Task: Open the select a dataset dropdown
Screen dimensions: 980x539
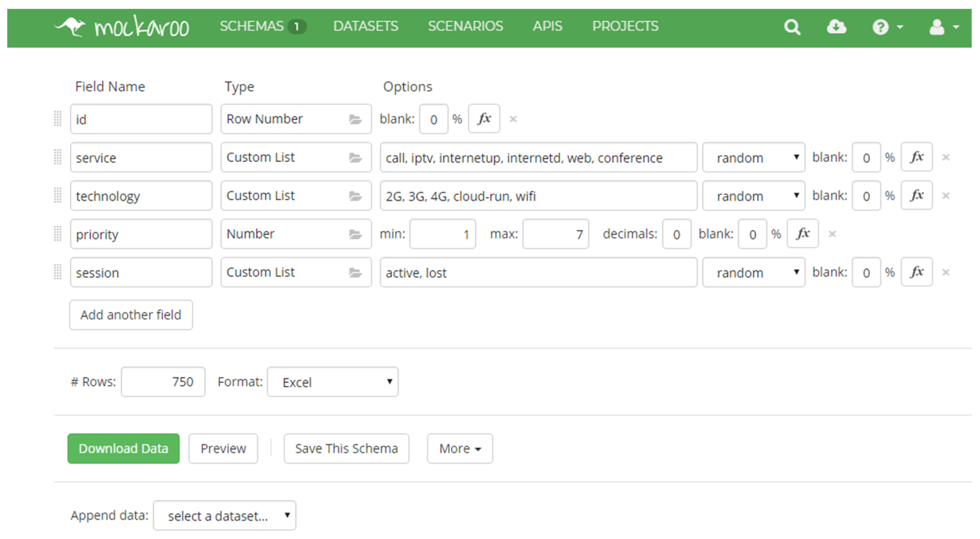Action: click(x=225, y=516)
